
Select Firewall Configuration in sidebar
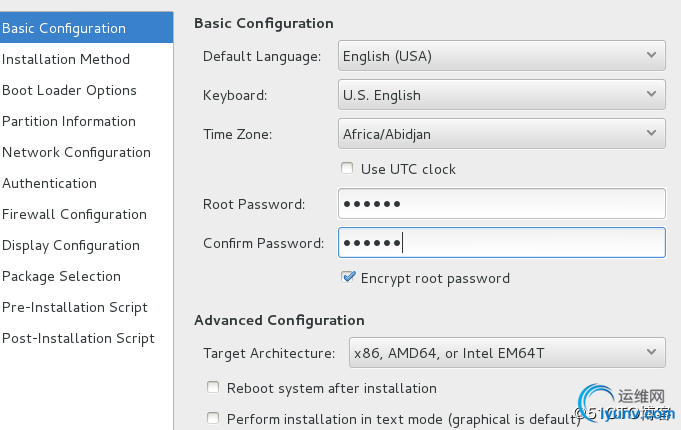pos(86,214)
